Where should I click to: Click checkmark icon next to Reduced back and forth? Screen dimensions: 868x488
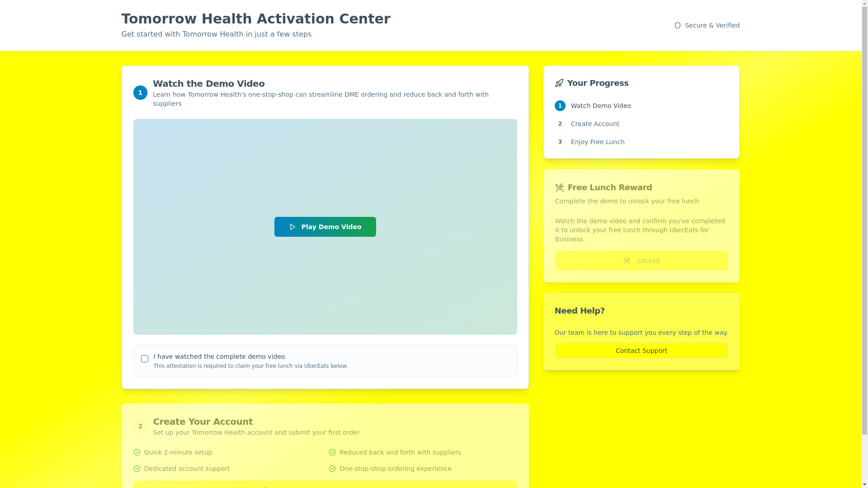(x=332, y=452)
